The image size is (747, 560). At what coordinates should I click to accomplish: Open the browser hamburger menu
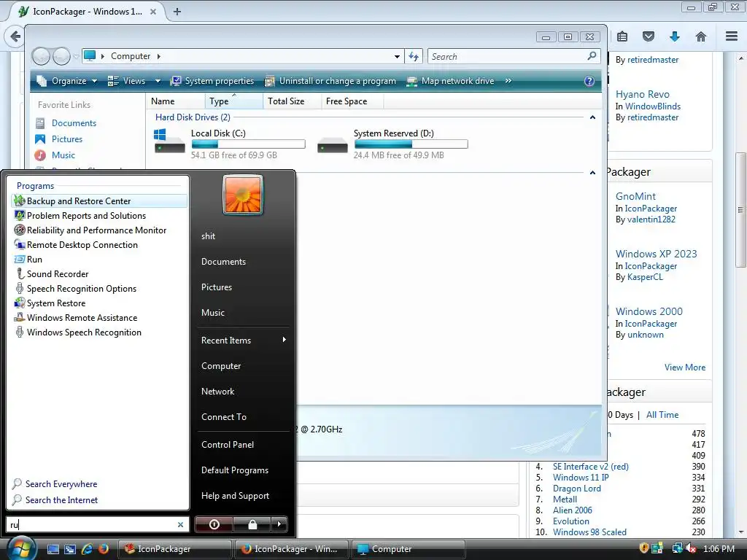pos(732,36)
